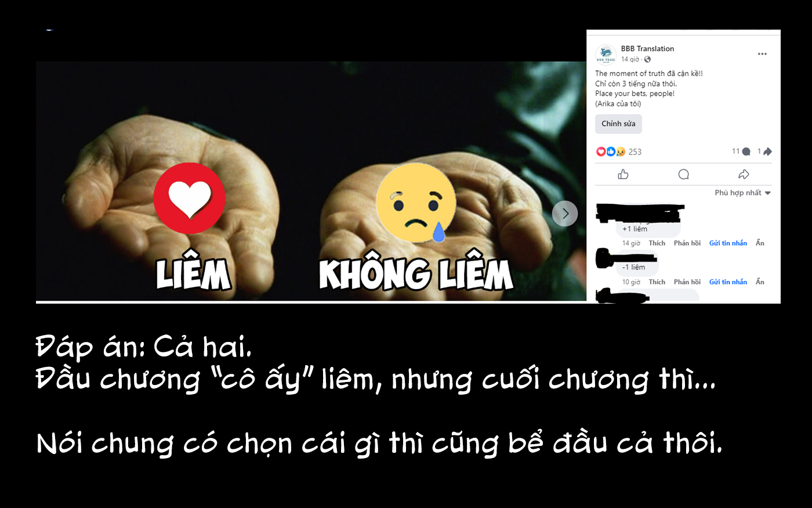Click the globe privacy icon beside 14 giờ
The height and width of the screenshot is (508, 812).
(647, 59)
